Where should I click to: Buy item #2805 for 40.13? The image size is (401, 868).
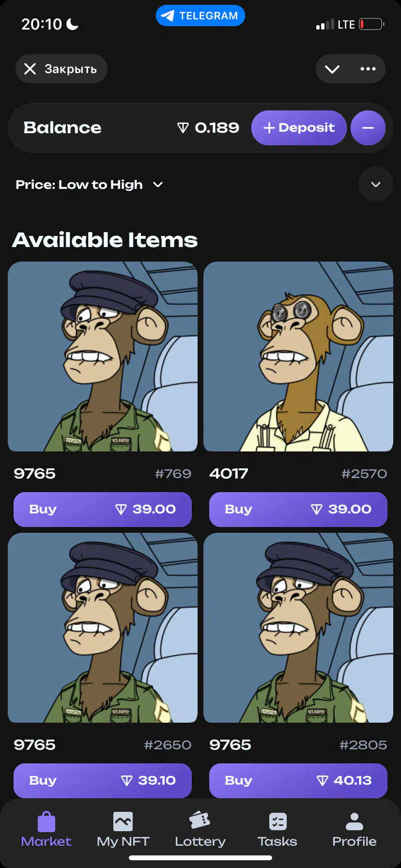coord(298,780)
